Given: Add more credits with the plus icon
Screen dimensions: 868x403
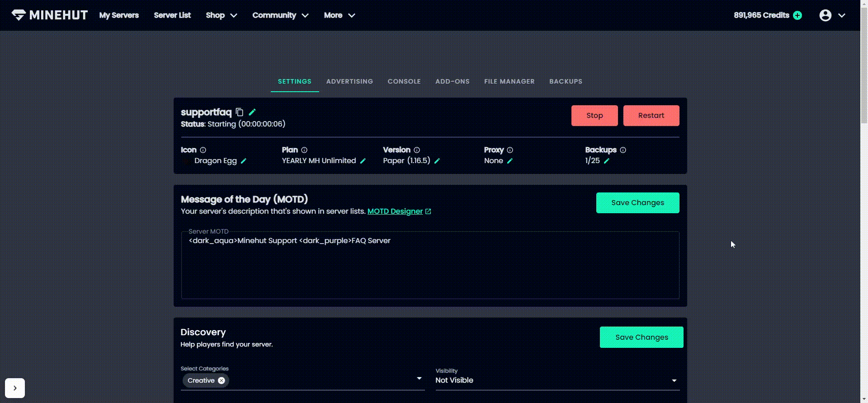Looking at the screenshot, I should click(797, 15).
